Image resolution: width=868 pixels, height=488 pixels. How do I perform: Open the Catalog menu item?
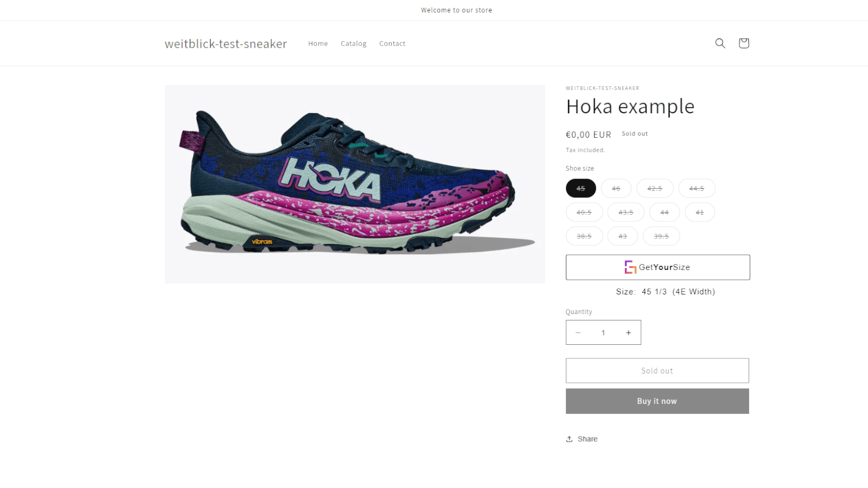click(x=353, y=43)
